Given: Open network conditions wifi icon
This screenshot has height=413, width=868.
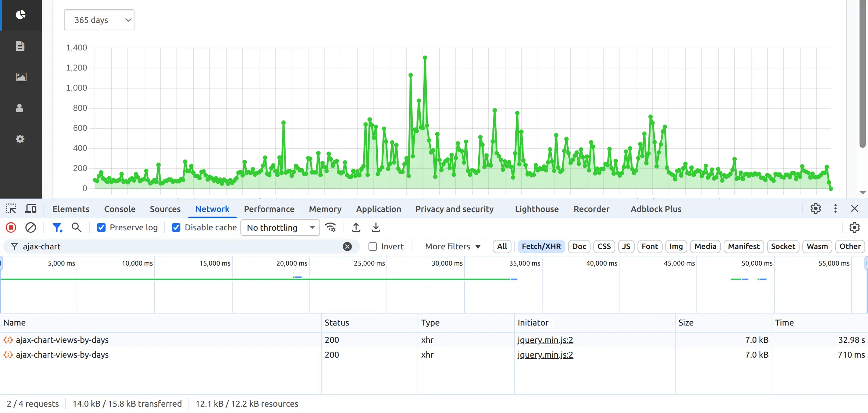Looking at the screenshot, I should (x=330, y=227).
